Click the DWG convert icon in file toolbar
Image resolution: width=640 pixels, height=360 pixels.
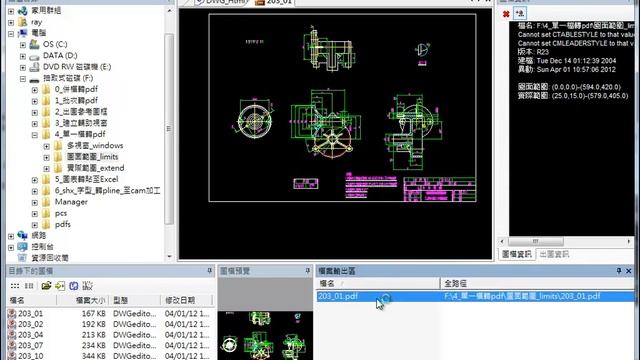87,286
